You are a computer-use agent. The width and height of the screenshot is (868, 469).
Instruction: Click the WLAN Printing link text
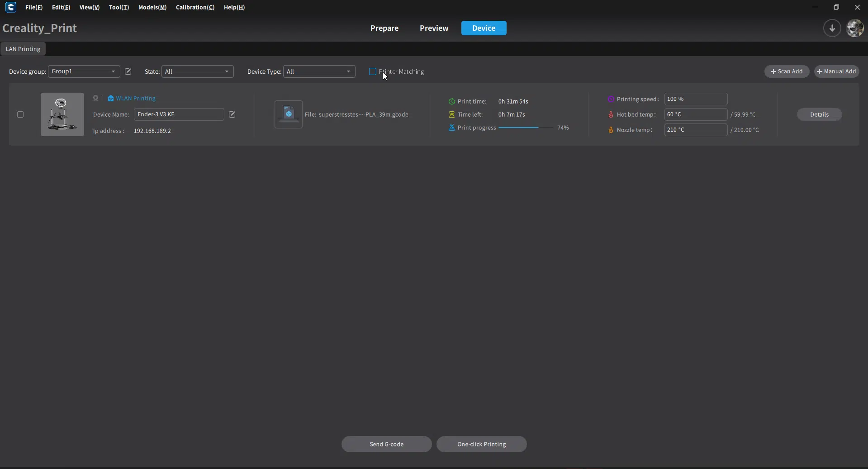(x=136, y=98)
